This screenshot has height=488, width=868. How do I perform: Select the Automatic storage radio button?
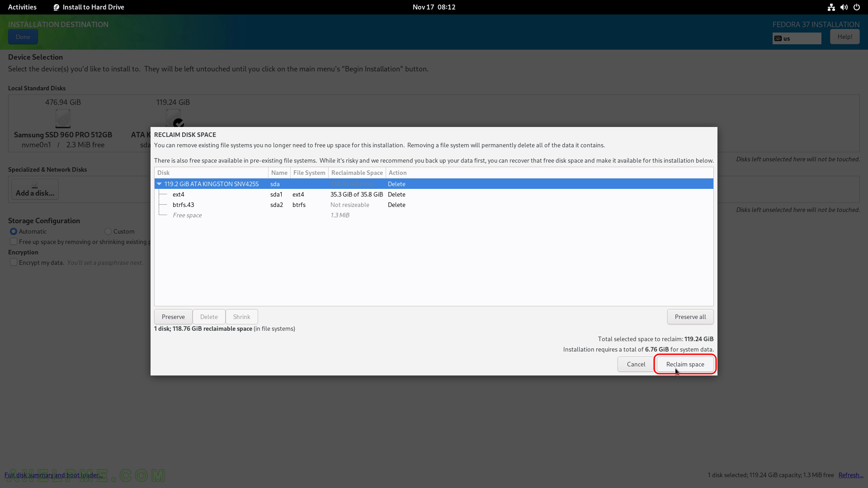(x=14, y=231)
